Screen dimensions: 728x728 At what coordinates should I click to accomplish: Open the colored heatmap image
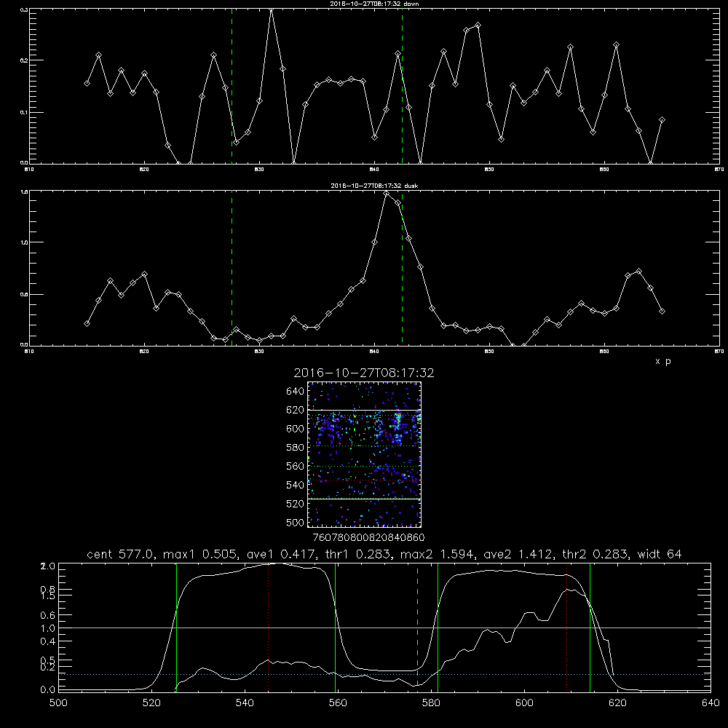tap(365, 454)
